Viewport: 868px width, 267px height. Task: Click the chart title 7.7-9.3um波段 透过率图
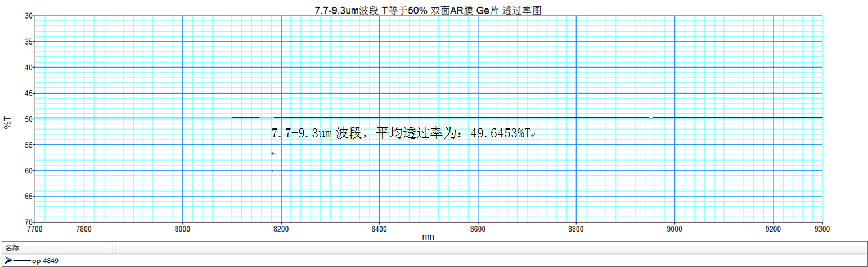tap(428, 10)
